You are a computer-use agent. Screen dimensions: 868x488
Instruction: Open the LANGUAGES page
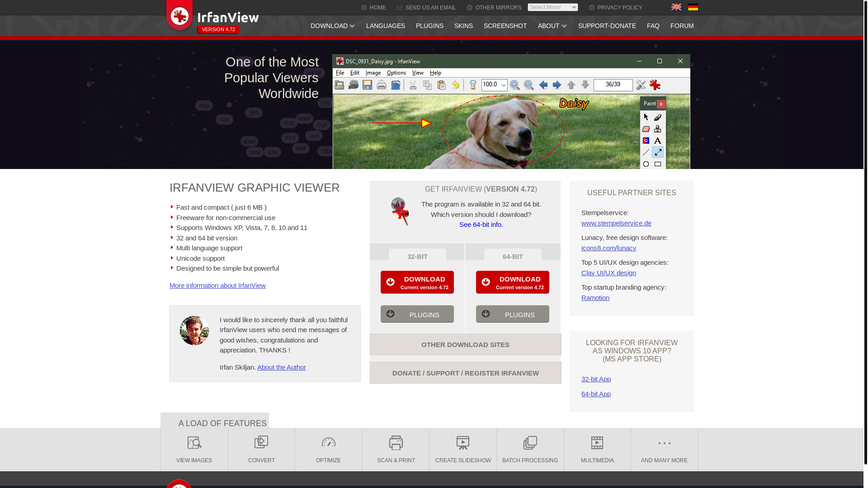tap(386, 26)
